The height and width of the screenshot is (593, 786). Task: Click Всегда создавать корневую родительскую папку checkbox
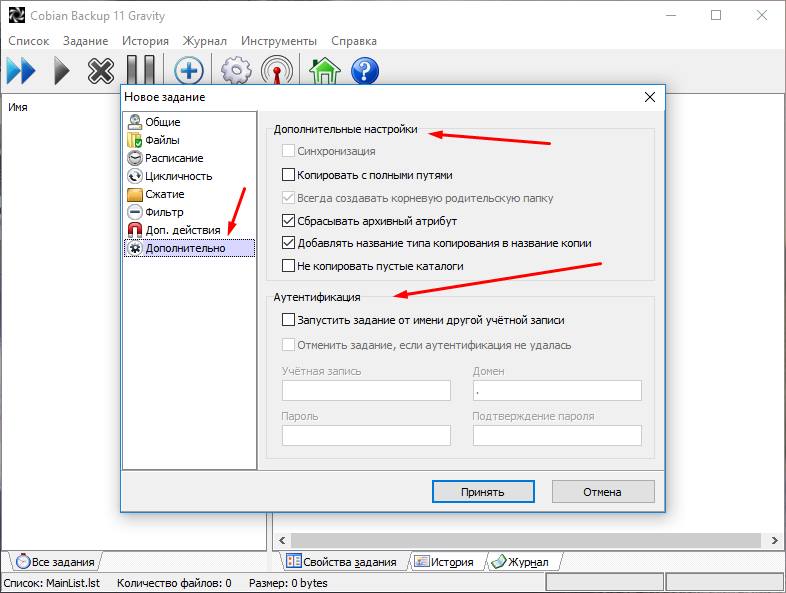click(288, 198)
